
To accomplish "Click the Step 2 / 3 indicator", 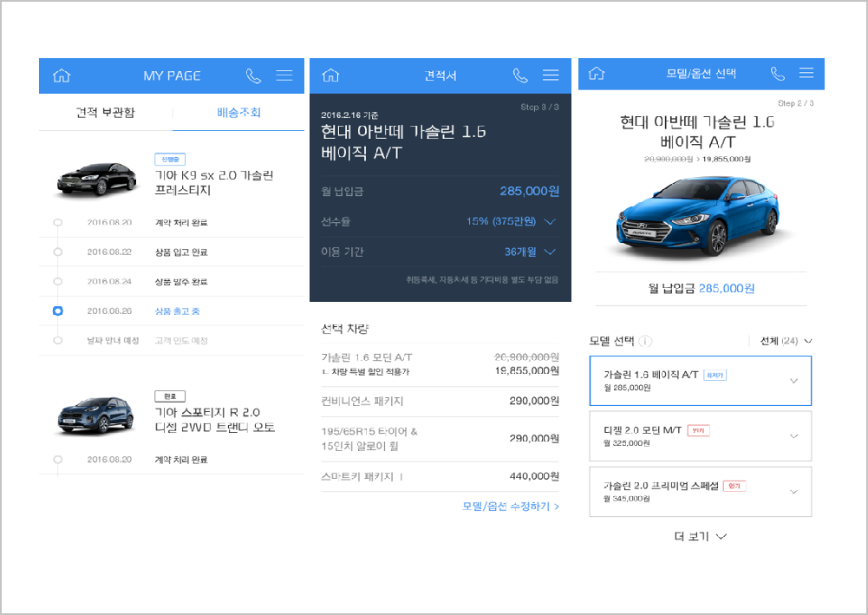I will click(795, 103).
